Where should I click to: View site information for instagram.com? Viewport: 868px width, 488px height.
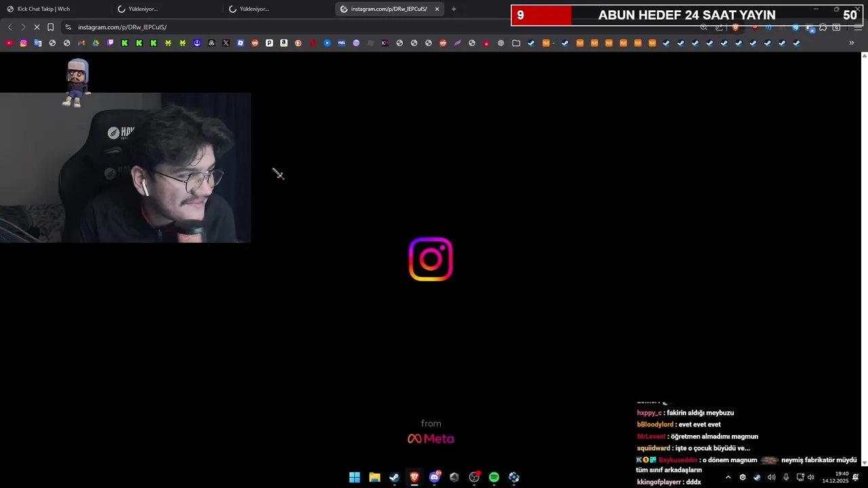click(x=68, y=27)
